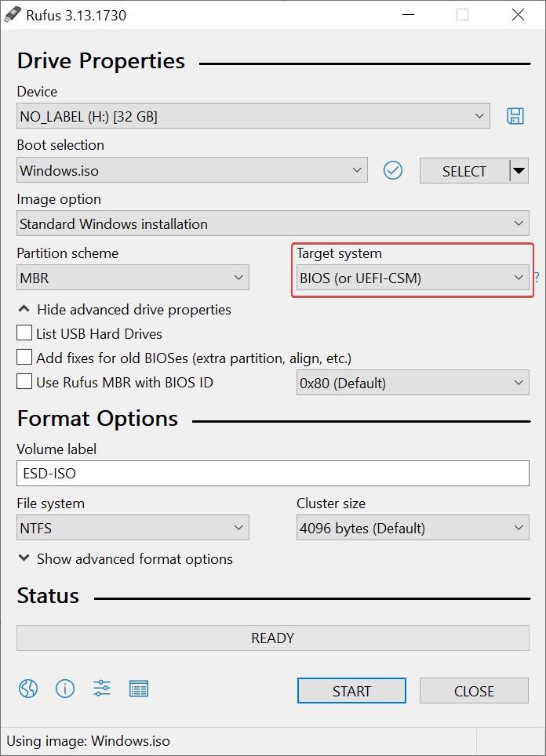Click the save drive image (floppy) icon

[x=515, y=116]
